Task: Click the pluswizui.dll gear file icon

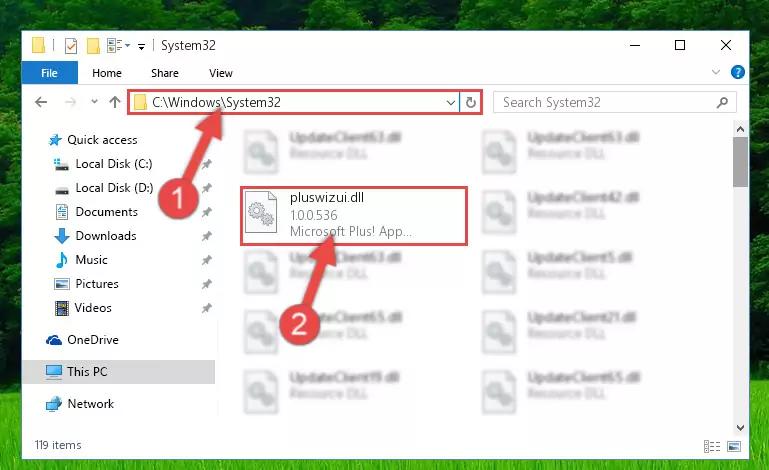Action: coord(261,212)
